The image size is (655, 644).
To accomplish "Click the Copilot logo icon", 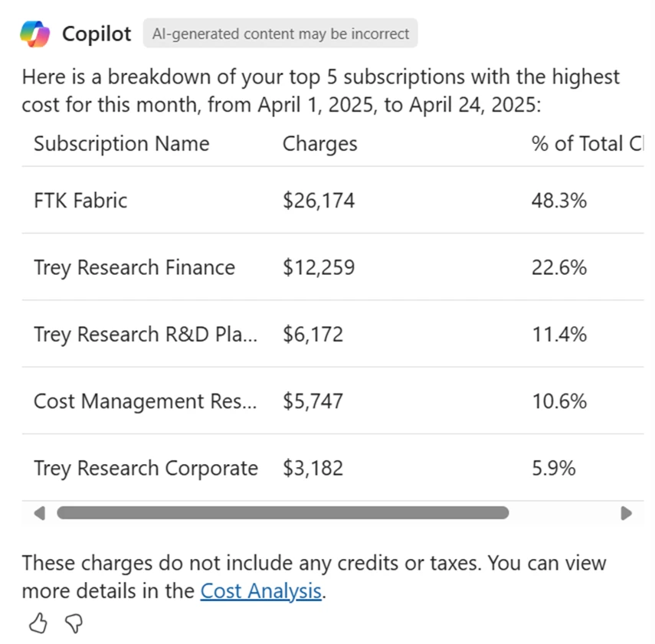I will point(35,34).
